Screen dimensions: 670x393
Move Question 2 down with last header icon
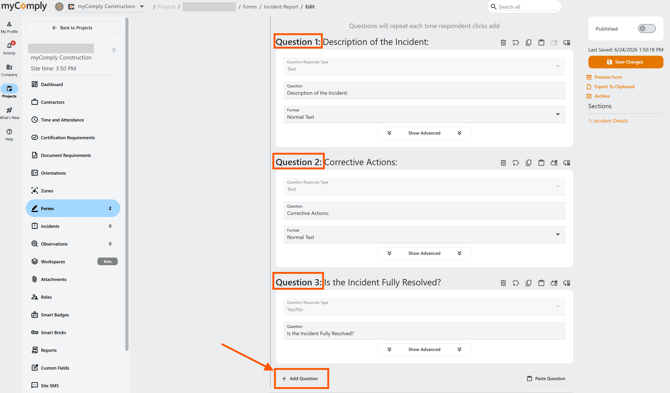click(567, 163)
